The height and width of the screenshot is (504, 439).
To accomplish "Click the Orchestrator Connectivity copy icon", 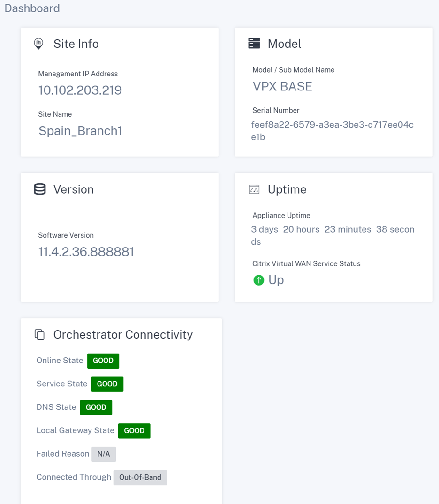I will [x=39, y=335].
